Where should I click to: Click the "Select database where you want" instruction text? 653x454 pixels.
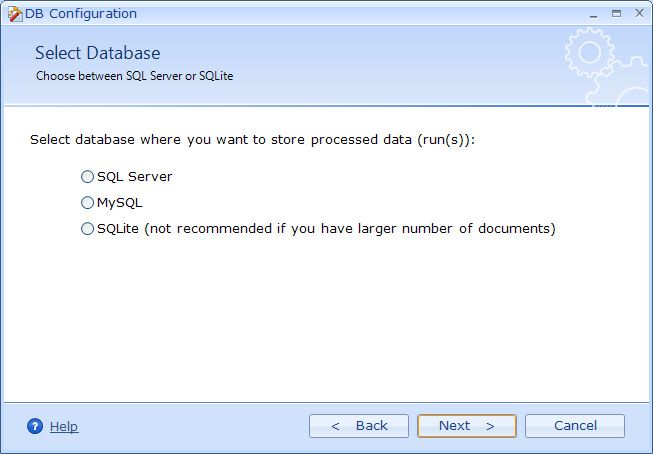(x=252, y=140)
